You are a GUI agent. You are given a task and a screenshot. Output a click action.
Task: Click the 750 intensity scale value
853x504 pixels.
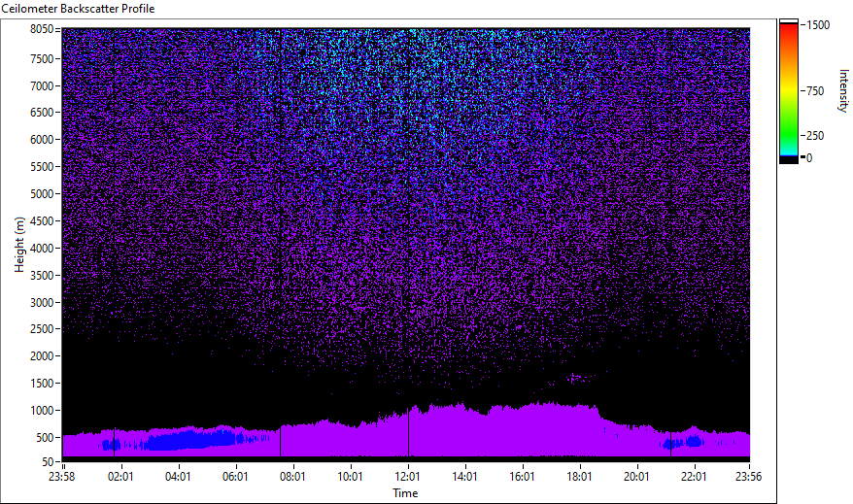815,91
